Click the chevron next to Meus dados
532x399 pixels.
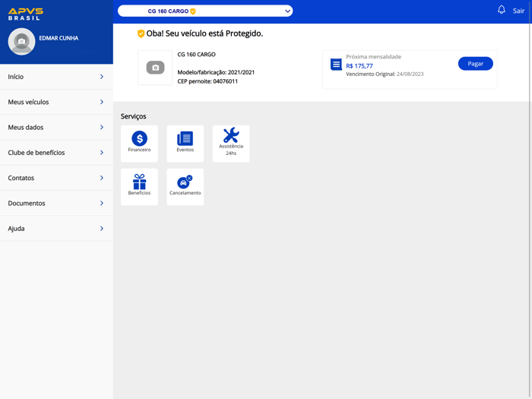click(x=102, y=127)
